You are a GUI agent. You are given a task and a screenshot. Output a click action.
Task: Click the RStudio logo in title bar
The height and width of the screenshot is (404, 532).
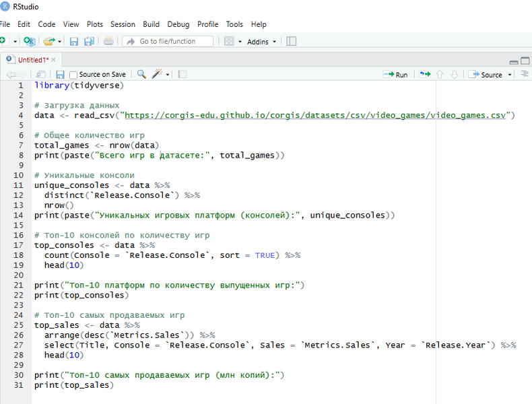[x=5, y=7]
